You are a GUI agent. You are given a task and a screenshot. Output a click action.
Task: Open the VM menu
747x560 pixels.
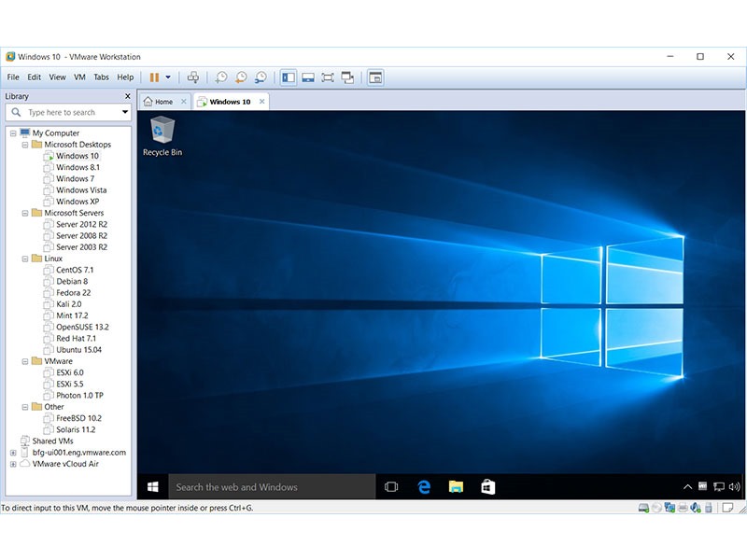click(x=80, y=77)
